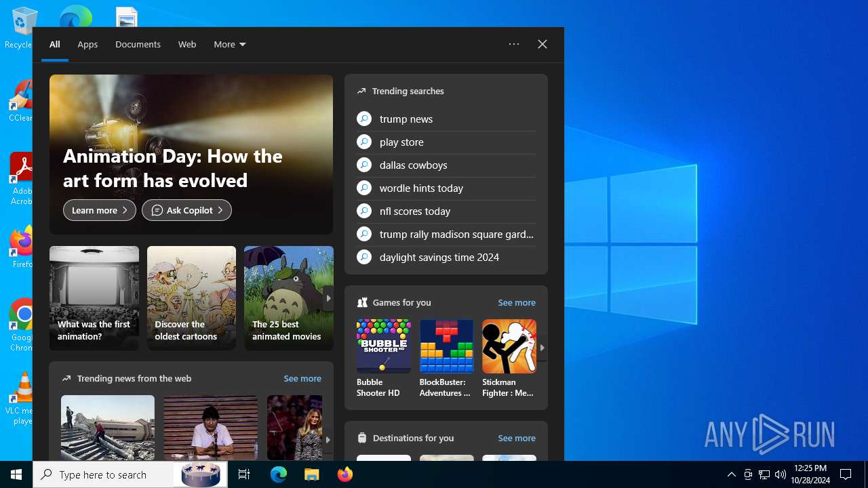The width and height of the screenshot is (868, 488).
Task: Click the search icon beside 'daylight savings time 2024'
Action: 364,257
